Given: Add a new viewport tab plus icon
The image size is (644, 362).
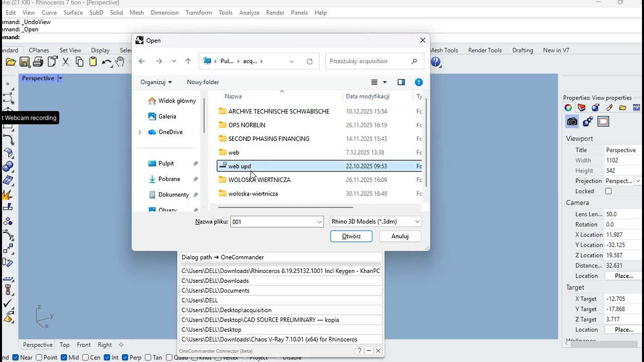Looking at the screenshot, I should (x=121, y=345).
